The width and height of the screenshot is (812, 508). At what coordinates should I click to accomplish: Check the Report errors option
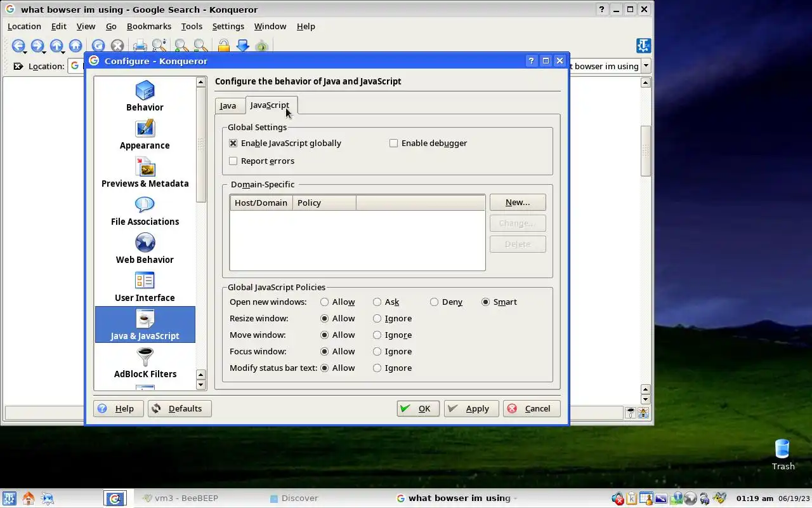click(x=233, y=161)
